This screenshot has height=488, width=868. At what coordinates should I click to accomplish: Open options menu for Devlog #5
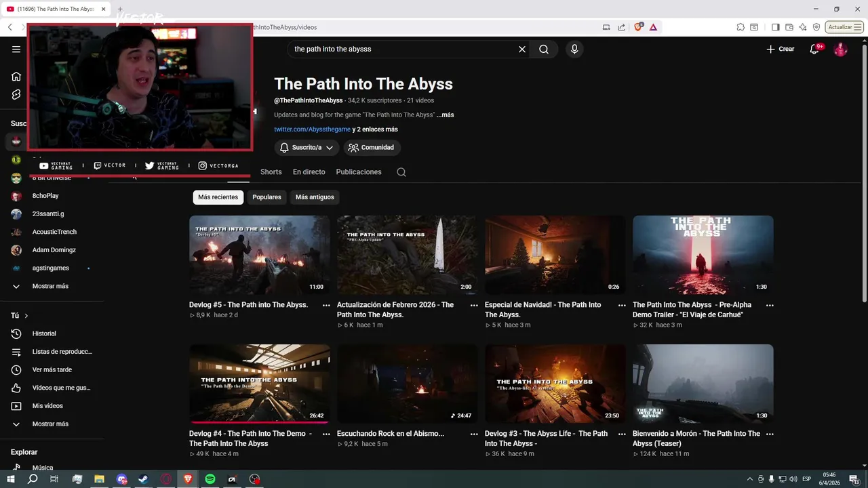[326, 306]
